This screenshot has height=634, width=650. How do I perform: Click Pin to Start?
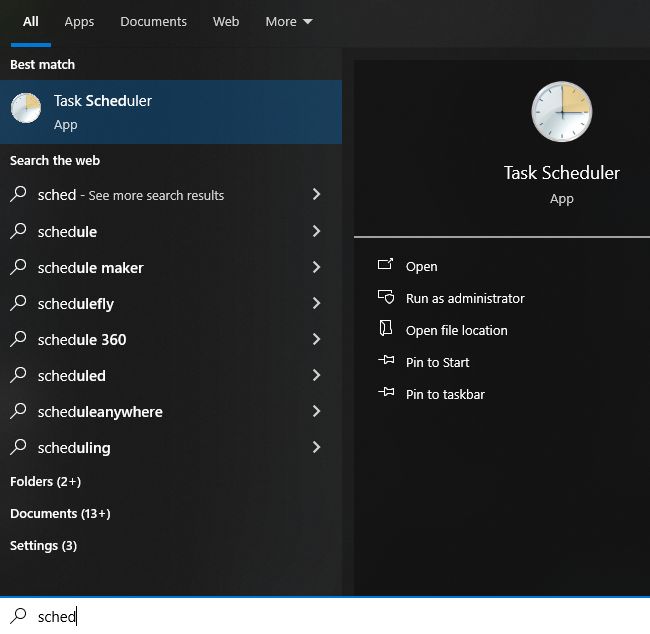point(437,362)
